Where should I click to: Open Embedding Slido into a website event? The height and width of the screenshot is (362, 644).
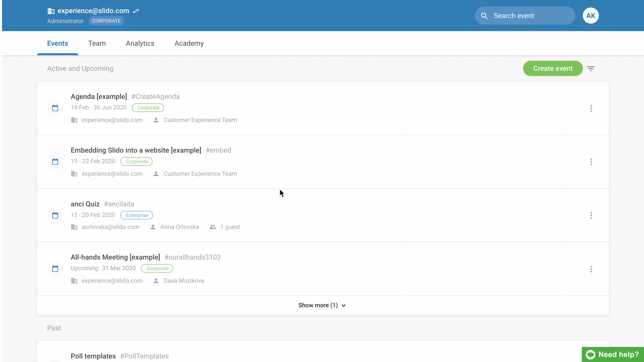click(x=136, y=150)
